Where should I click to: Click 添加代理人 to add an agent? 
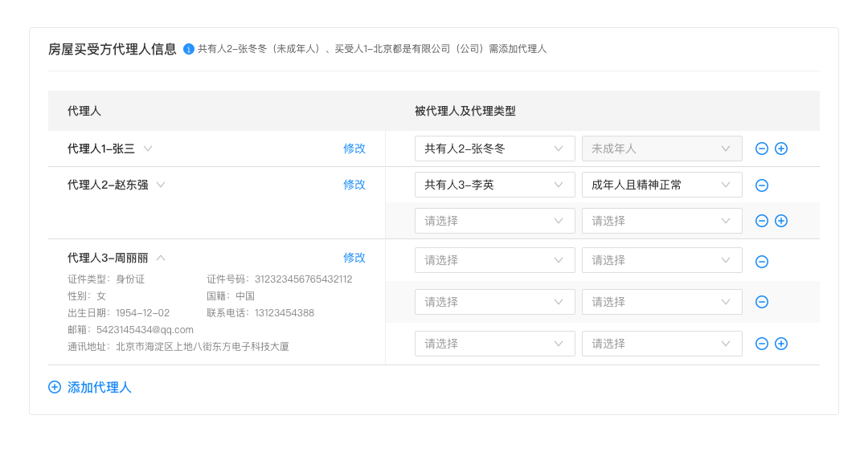(x=90, y=387)
